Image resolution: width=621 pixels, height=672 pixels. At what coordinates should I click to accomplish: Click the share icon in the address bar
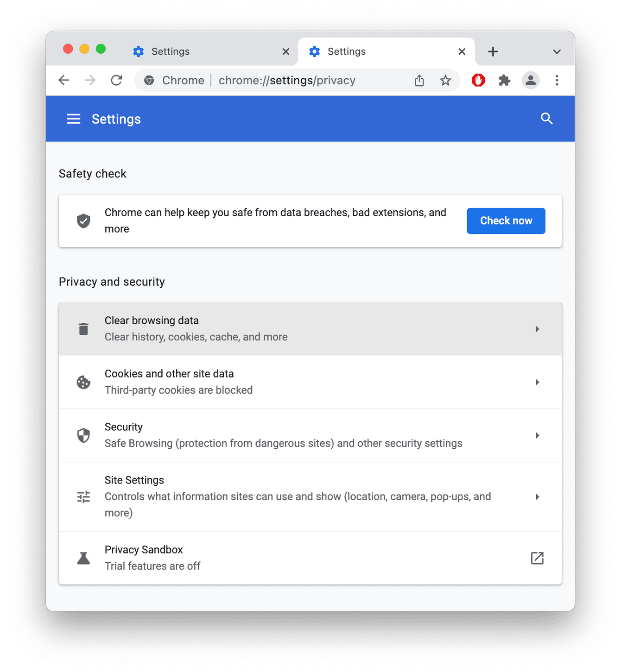pyautogui.click(x=419, y=80)
